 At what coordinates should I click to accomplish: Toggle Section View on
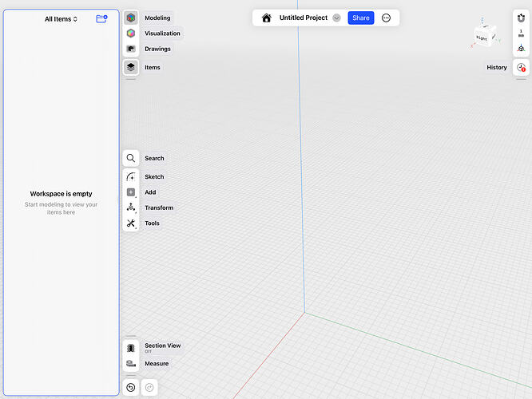coord(131,348)
